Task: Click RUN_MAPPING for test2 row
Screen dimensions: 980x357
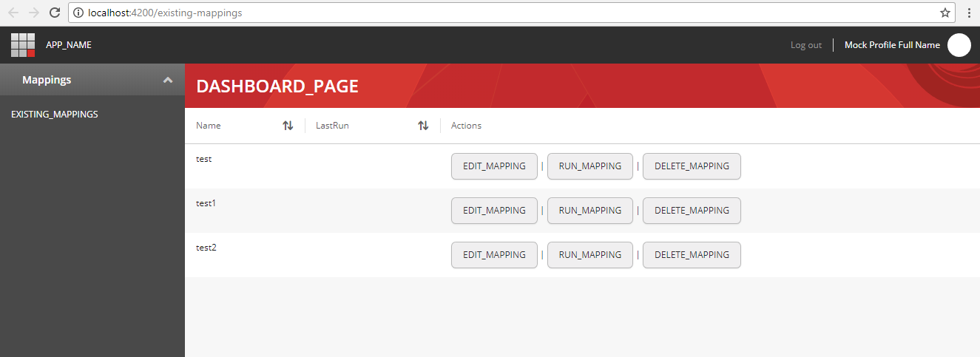Action: click(590, 255)
